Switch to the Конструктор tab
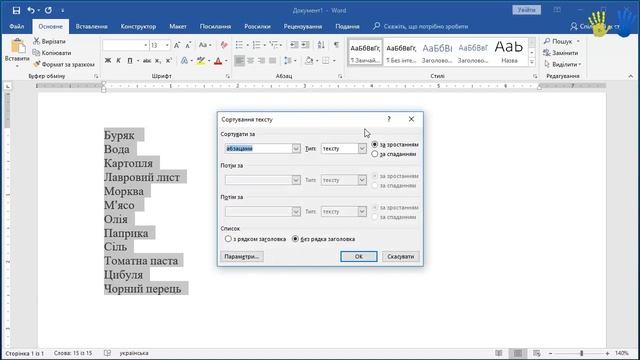 [138, 27]
